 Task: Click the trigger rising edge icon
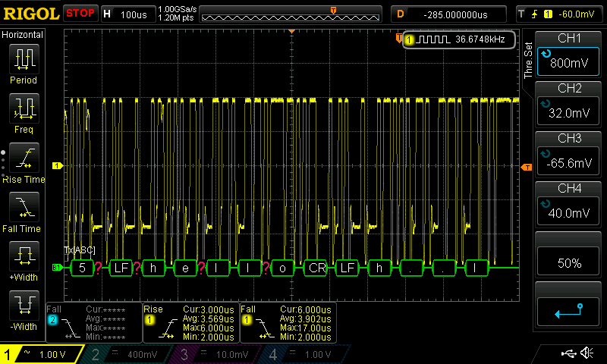535,14
